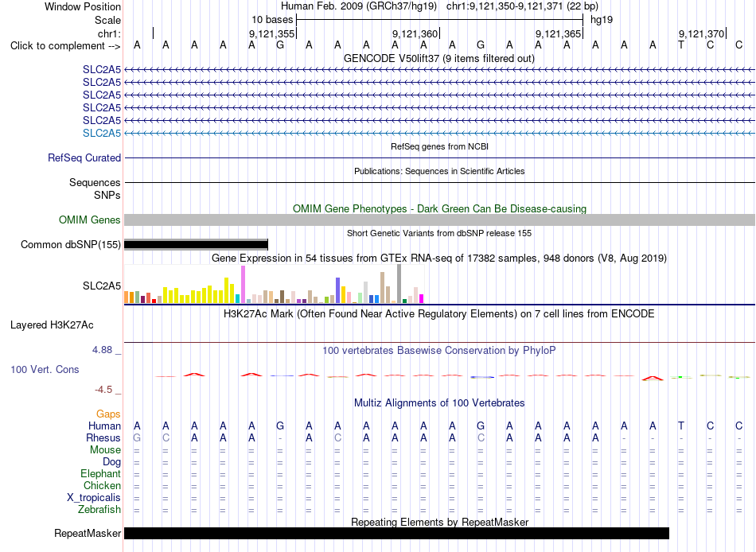Click the Human species label

click(104, 426)
